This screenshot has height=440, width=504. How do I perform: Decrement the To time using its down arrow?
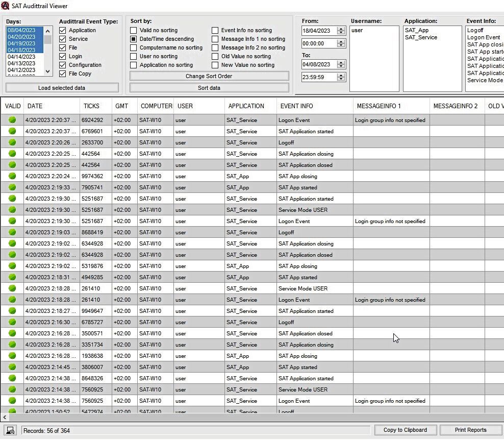pyautogui.click(x=340, y=79)
